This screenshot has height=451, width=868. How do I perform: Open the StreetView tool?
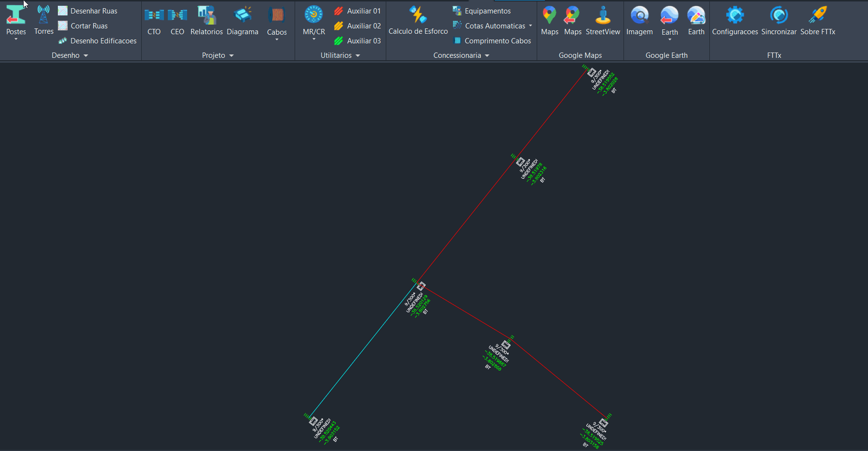coord(603,19)
